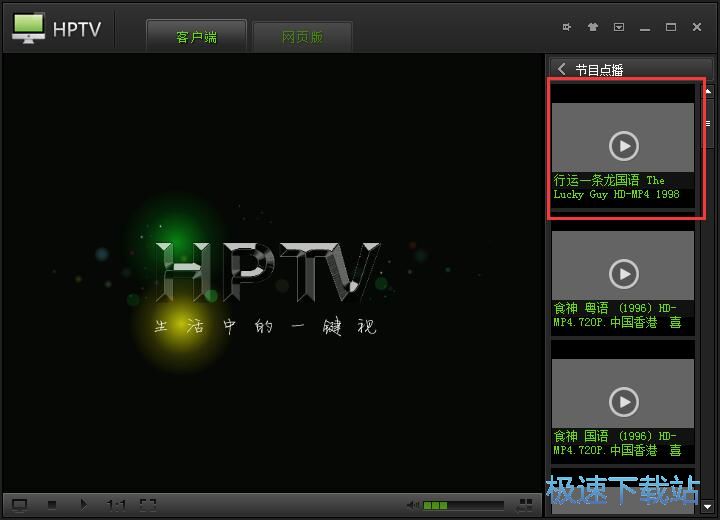Screen dimensions: 720x520
Task: Open the main menu dropdown icon
Action: [619, 27]
